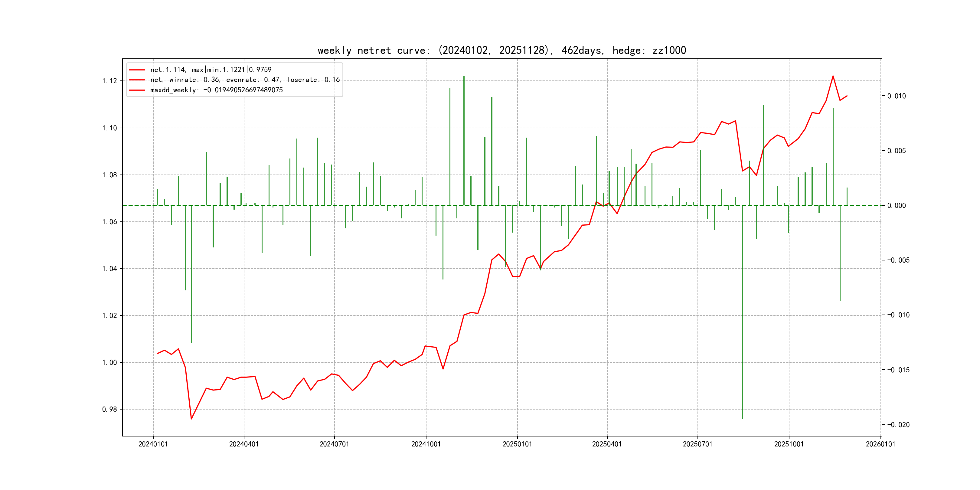The width and height of the screenshot is (980, 490).
Task: Click the 20260101 x-axis date label
Action: coord(880,444)
